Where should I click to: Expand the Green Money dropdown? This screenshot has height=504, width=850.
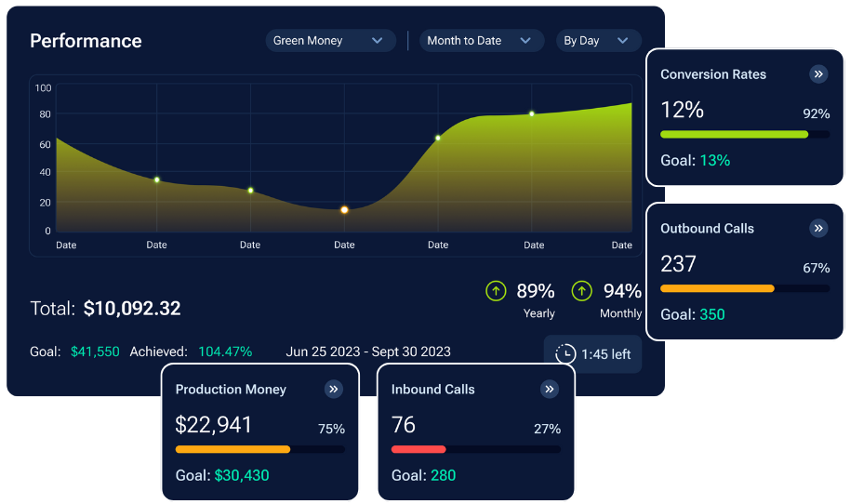click(329, 41)
